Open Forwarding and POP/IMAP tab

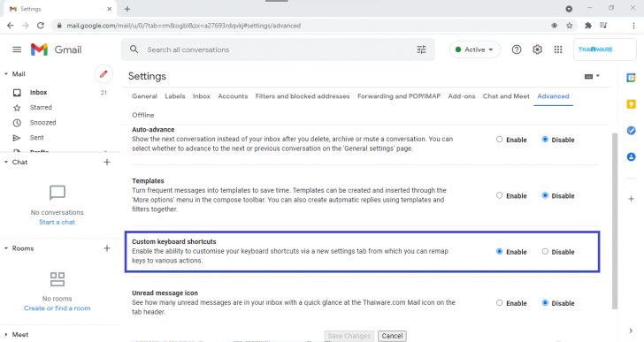click(x=399, y=96)
